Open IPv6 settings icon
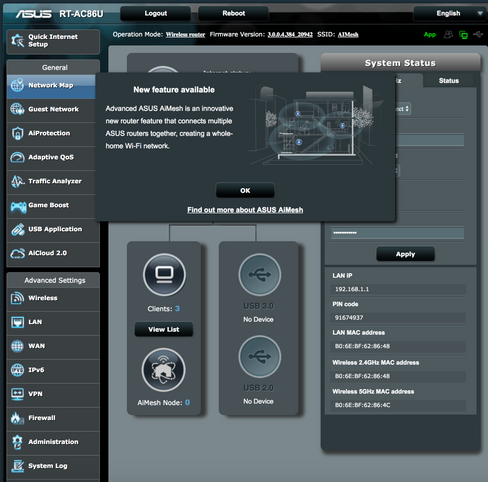This screenshot has width=488, height=482. pyautogui.click(x=17, y=370)
